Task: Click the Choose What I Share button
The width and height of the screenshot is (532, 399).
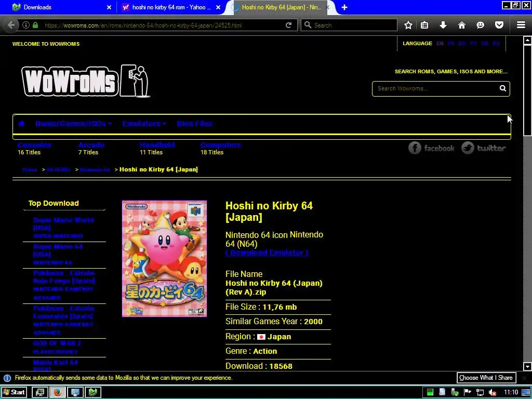Action: pos(486,378)
